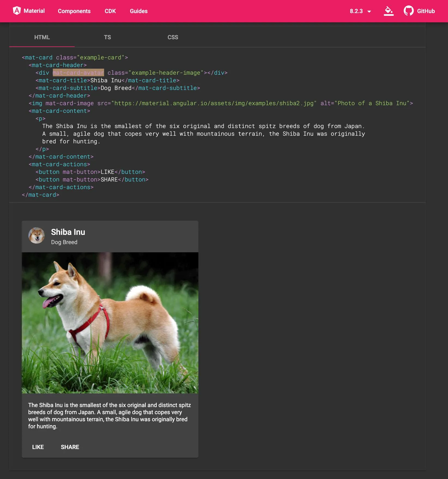Screen dimensions: 448x479
Task: Click the card description paragraph about Shiba Inu
Action: tap(110, 416)
